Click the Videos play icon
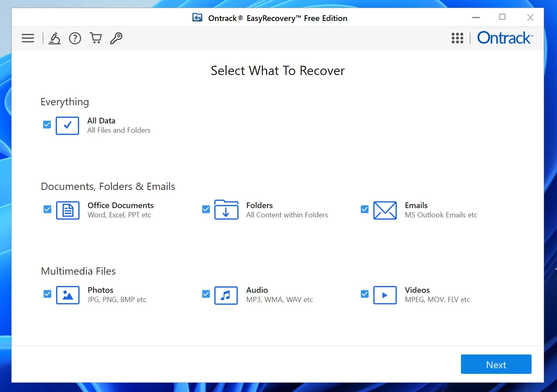 385,295
